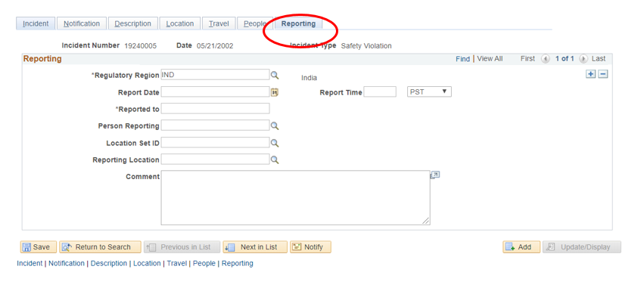Switch to the Travel tab
This screenshot has height=291, width=644.
[219, 23]
